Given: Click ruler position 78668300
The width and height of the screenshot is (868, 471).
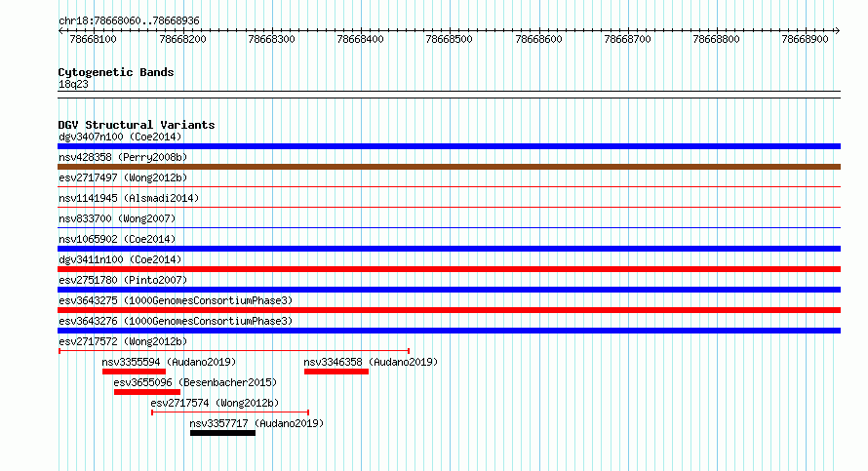Looking at the screenshot, I should coord(272,39).
